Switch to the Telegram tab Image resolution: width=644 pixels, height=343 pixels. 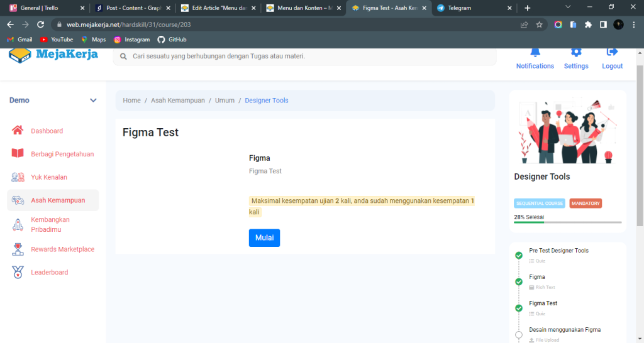click(x=474, y=8)
